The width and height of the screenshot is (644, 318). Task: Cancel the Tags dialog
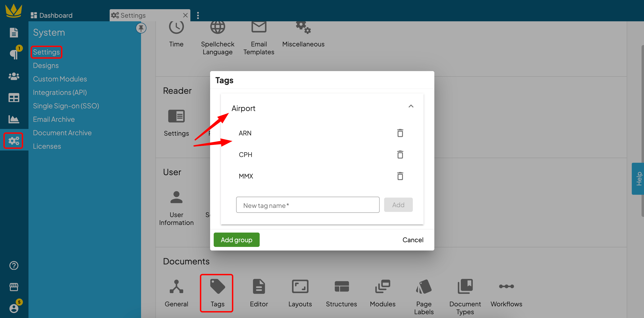[x=413, y=240]
